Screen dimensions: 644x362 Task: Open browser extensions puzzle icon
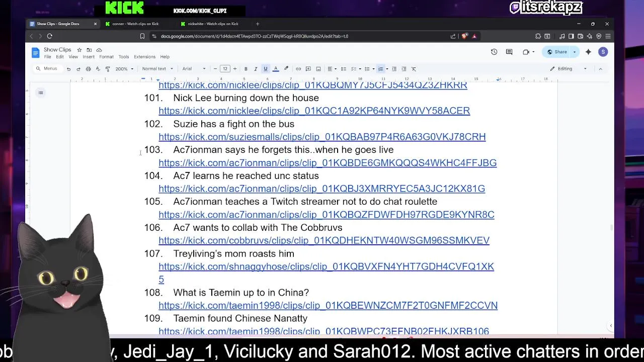538,36
